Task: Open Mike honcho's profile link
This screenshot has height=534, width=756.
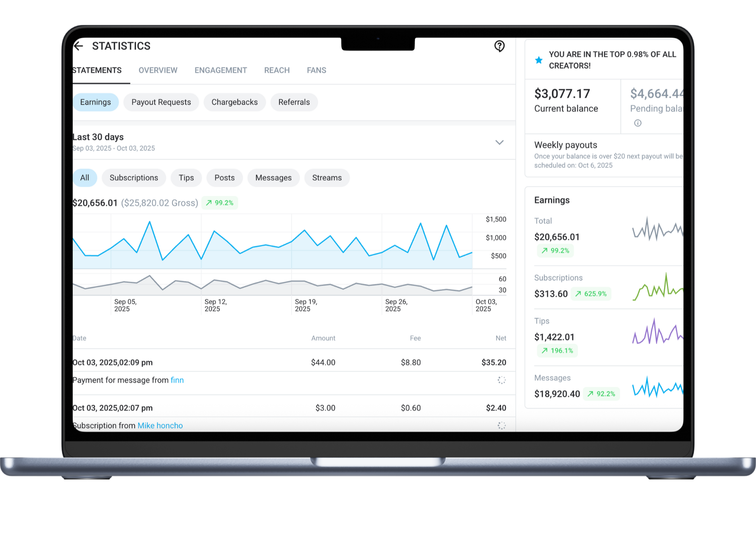Action: click(x=160, y=425)
